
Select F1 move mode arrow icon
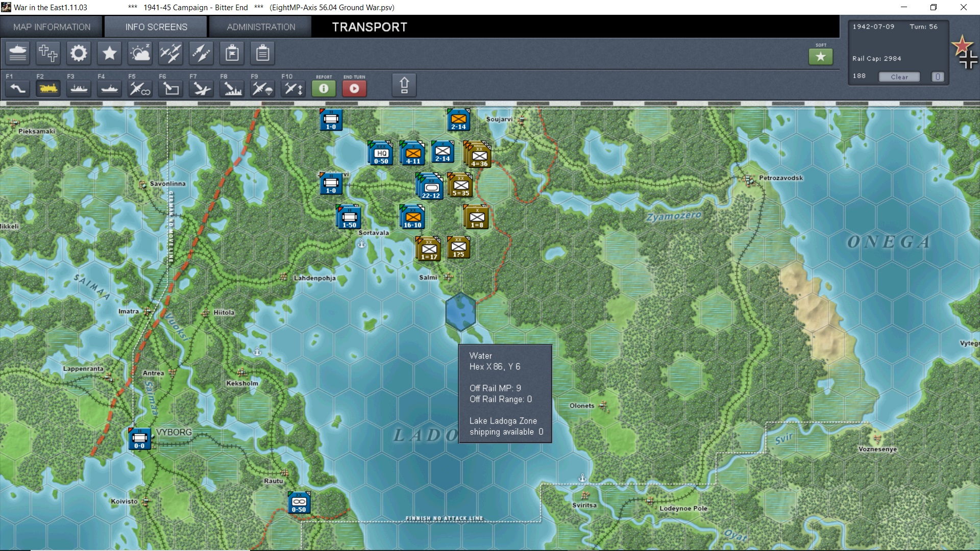tap(17, 89)
